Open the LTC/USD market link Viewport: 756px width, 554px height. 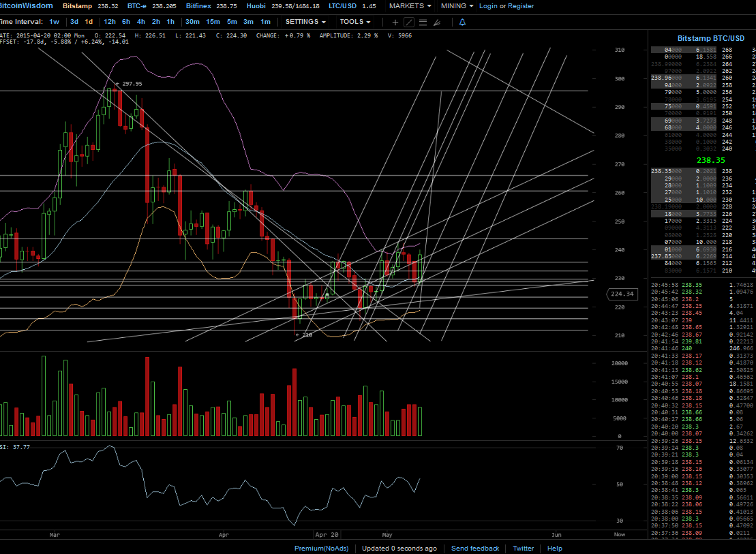pos(342,5)
